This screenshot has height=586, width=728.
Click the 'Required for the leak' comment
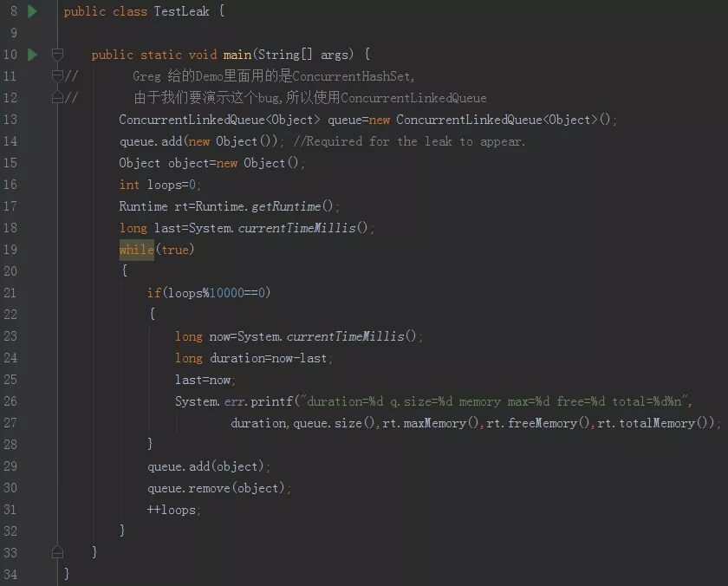click(409, 141)
